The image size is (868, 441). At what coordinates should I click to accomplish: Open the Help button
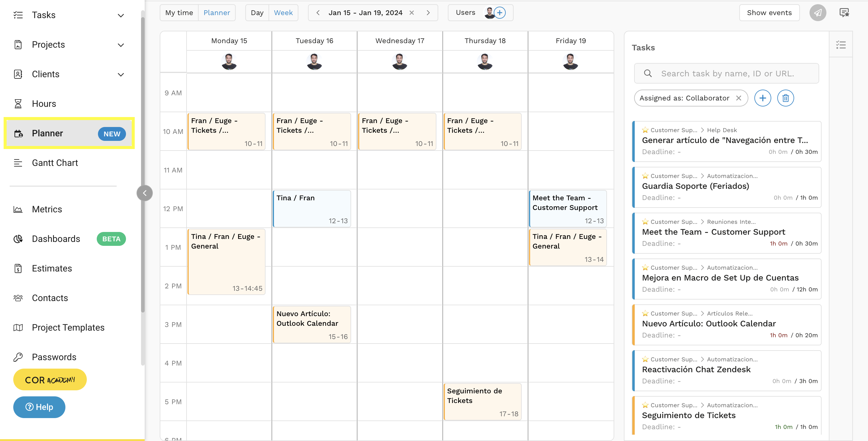39,407
